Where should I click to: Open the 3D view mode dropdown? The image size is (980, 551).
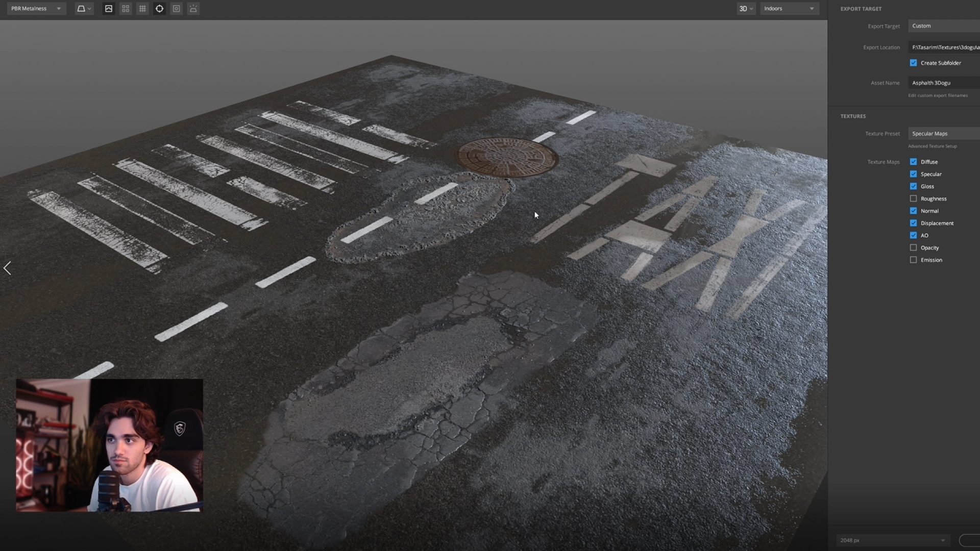746,9
